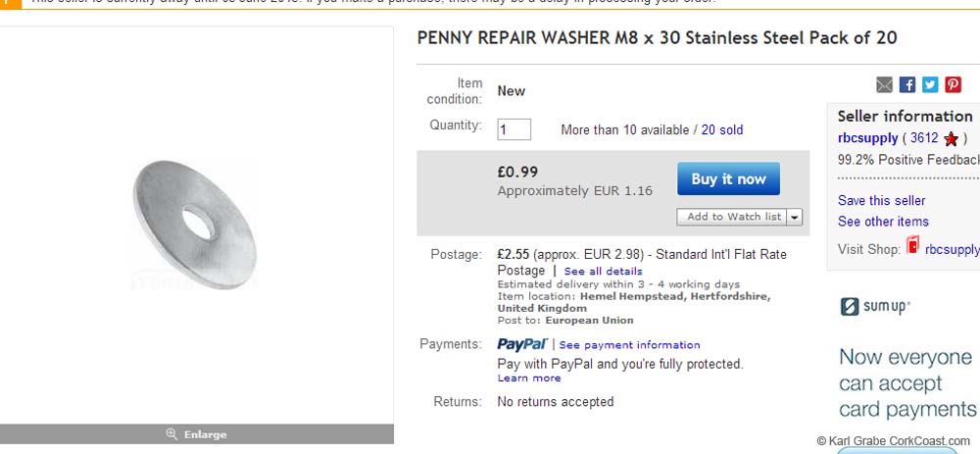Screen dimensions: 980x454
Task: Pin listing on Pinterest
Action: (x=953, y=85)
